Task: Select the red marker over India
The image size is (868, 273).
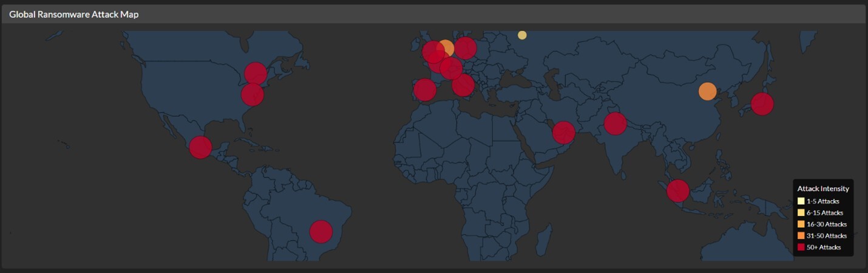Action: (615, 123)
